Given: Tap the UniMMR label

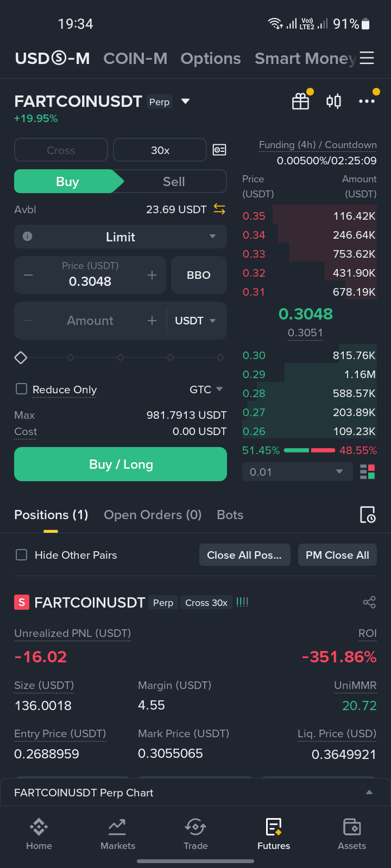Looking at the screenshot, I should point(355,686).
